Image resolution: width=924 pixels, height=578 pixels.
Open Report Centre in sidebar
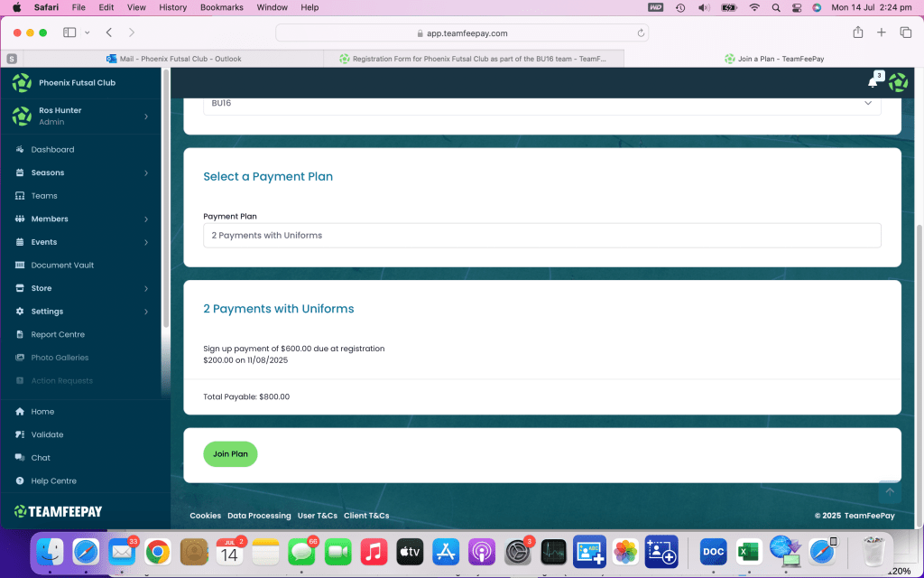tap(58, 335)
